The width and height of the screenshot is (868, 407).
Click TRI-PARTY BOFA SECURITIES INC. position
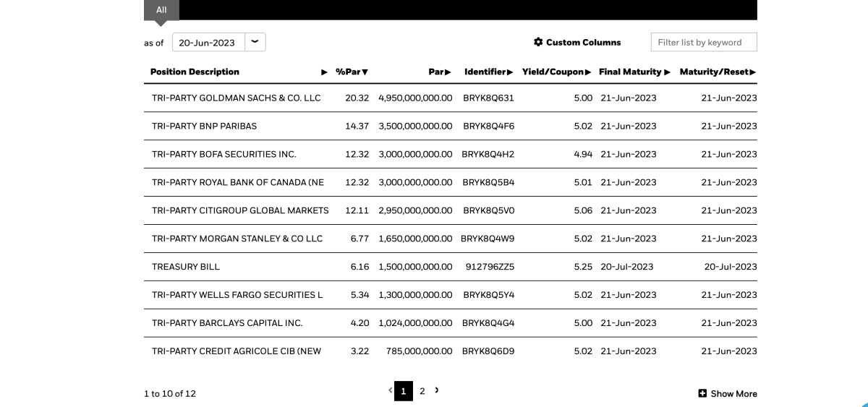click(224, 154)
